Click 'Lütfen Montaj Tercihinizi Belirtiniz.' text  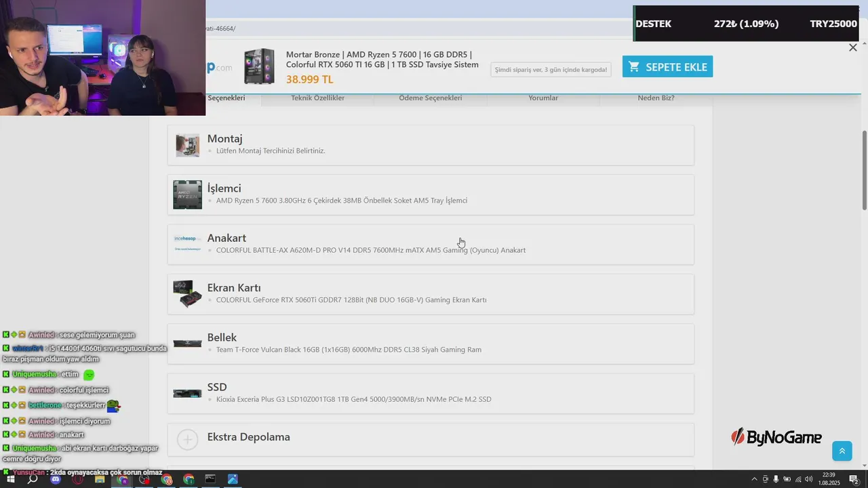271,150
